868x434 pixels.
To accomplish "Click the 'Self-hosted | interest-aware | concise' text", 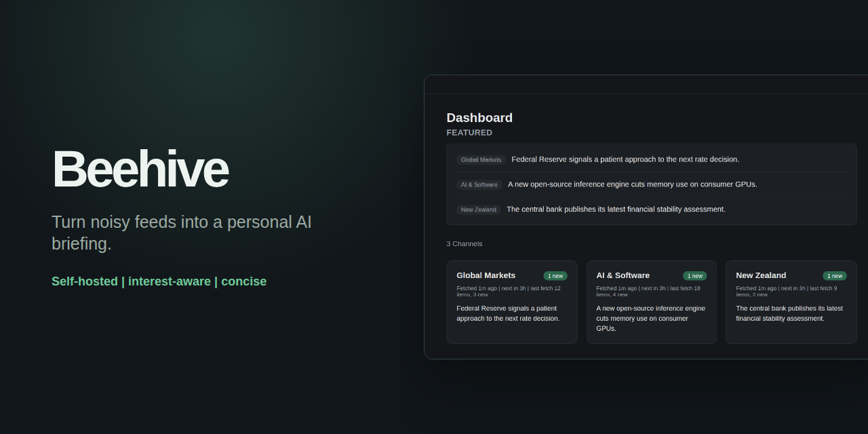I will [x=159, y=281].
